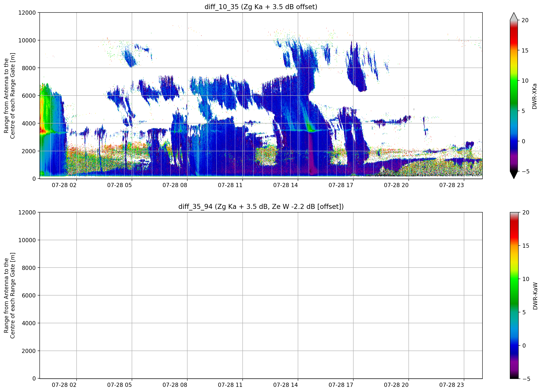Click the top plot y-axis tick label 4000
Screen dimensions: 542x392
point(29,123)
